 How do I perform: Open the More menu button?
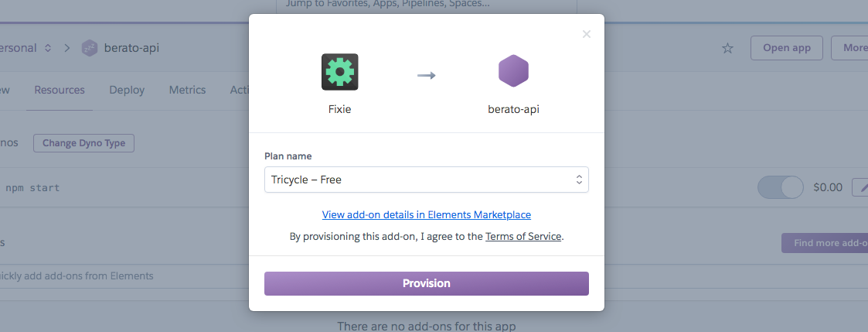point(850,48)
